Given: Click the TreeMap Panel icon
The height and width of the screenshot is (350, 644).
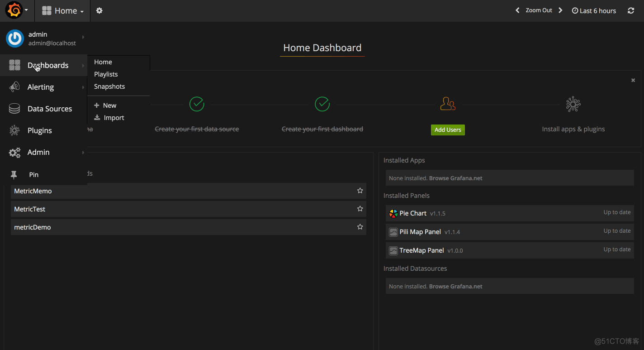Looking at the screenshot, I should (393, 250).
